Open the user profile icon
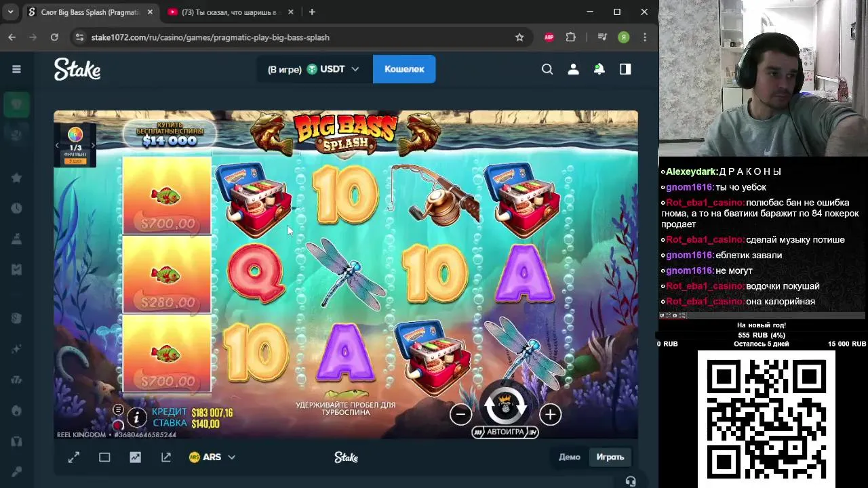This screenshot has width=868, height=488. 573,68
